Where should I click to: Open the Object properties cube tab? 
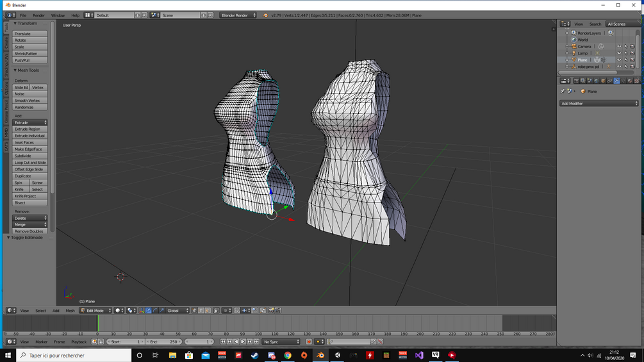pos(604,81)
